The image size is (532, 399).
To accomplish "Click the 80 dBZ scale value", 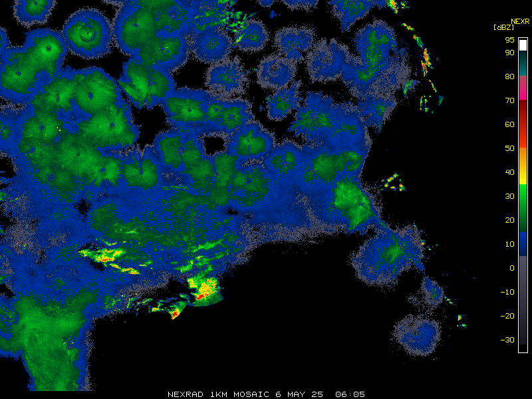I will pyautogui.click(x=509, y=76).
